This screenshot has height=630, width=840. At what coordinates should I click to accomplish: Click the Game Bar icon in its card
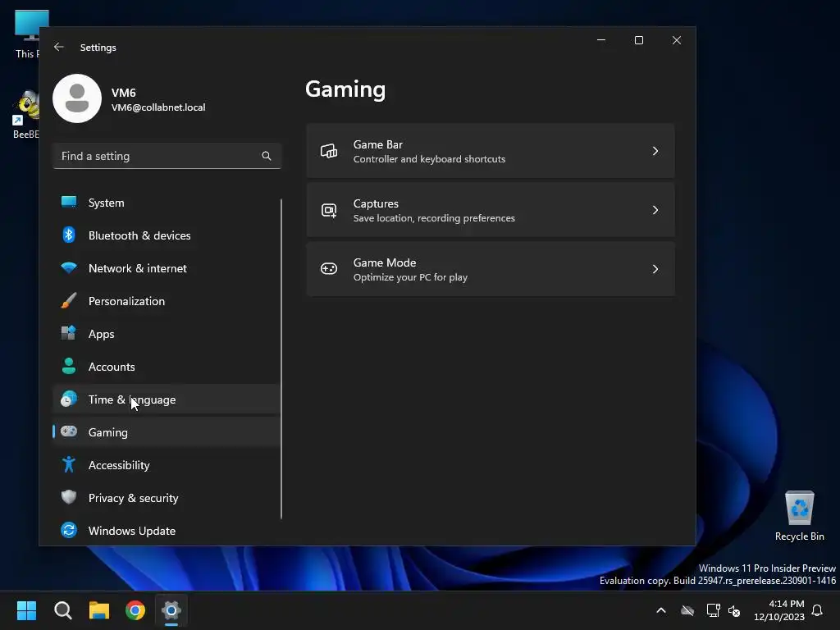(329, 151)
